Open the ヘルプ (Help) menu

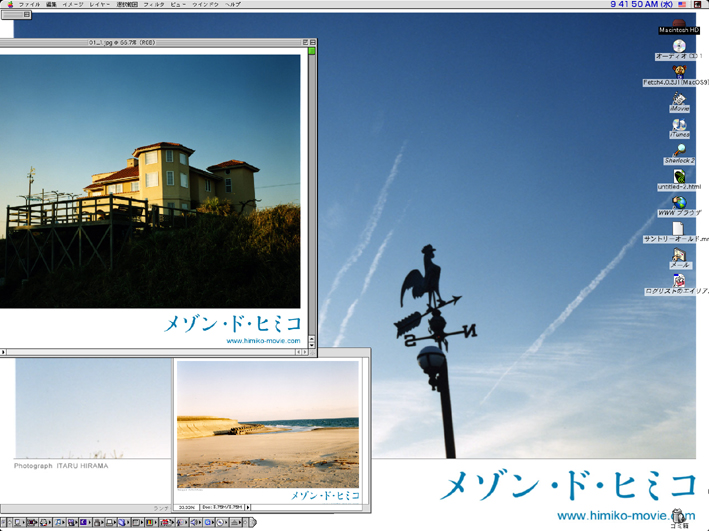[x=233, y=4]
